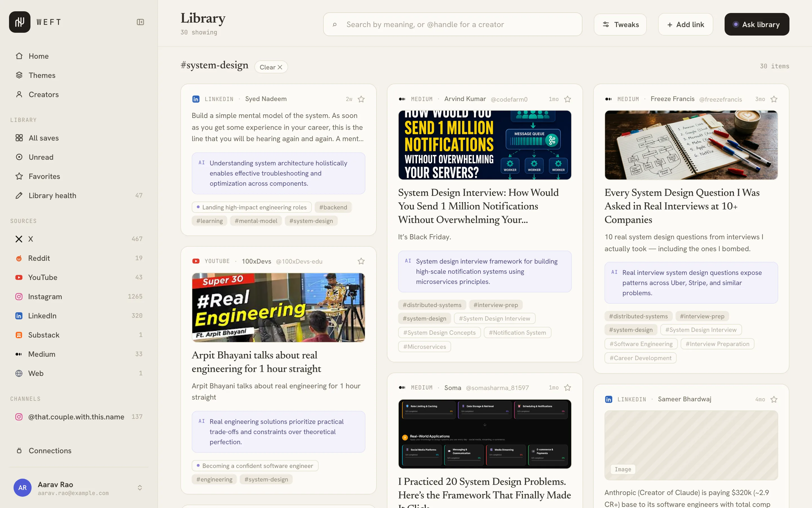Viewport: 812px width, 508px height.
Task: Open the Soma article dashboard thumbnail
Action: [485, 434]
